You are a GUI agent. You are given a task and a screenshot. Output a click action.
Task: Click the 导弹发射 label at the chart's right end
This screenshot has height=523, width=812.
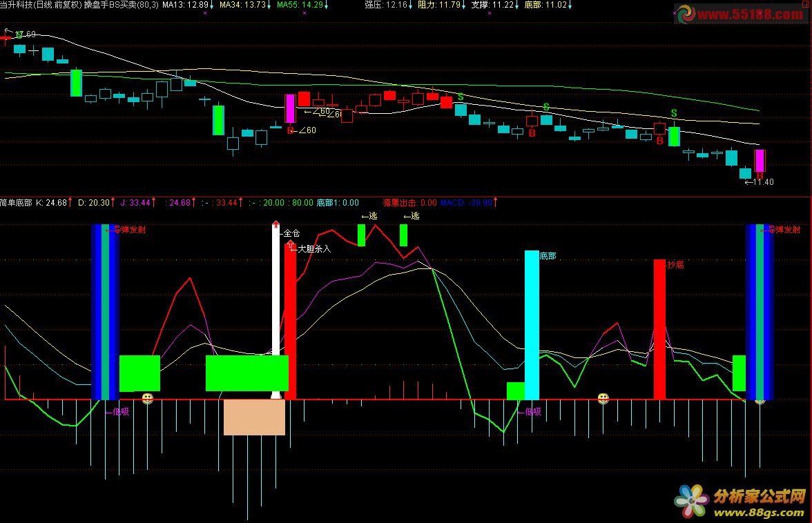click(784, 230)
